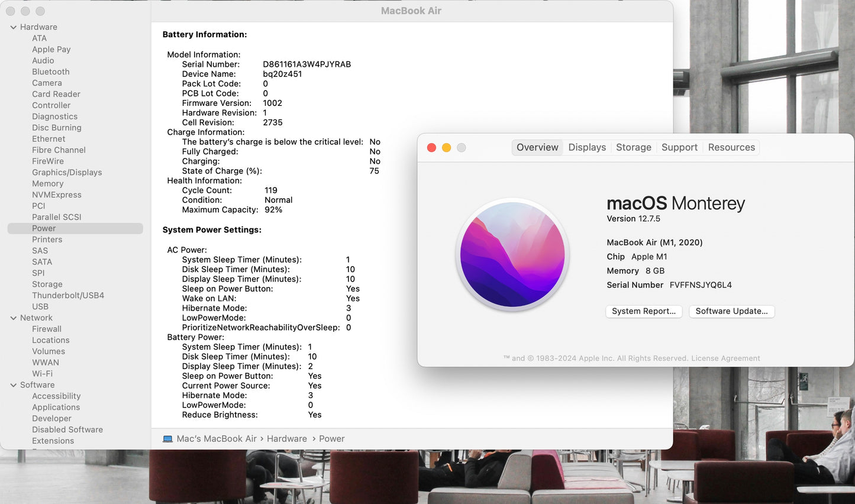Open Wi-Fi under the Network section
This screenshot has height=504, width=855.
pos(42,374)
